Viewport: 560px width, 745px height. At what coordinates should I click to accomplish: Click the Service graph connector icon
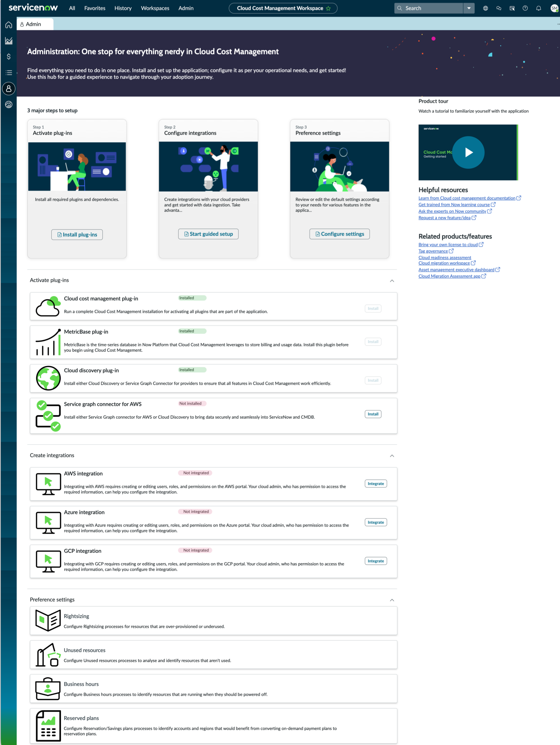point(48,416)
